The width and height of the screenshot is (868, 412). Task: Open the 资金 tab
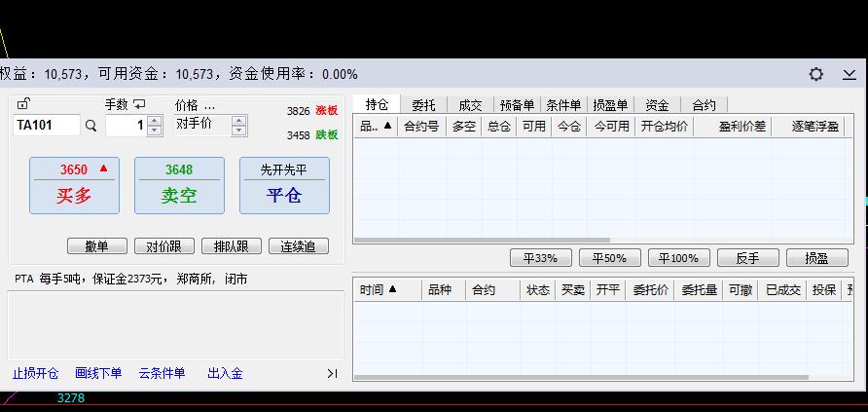(657, 104)
